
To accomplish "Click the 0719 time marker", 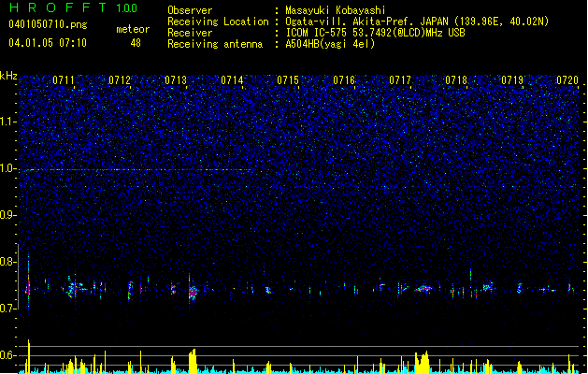I will [512, 79].
